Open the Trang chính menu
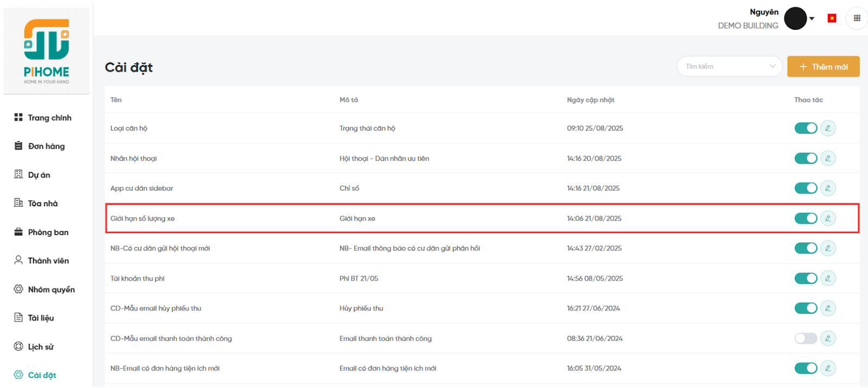This screenshot has width=868, height=388. [x=49, y=118]
